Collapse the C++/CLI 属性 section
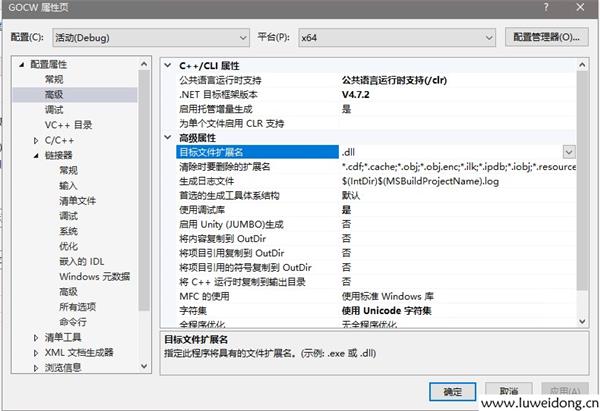 [x=168, y=65]
